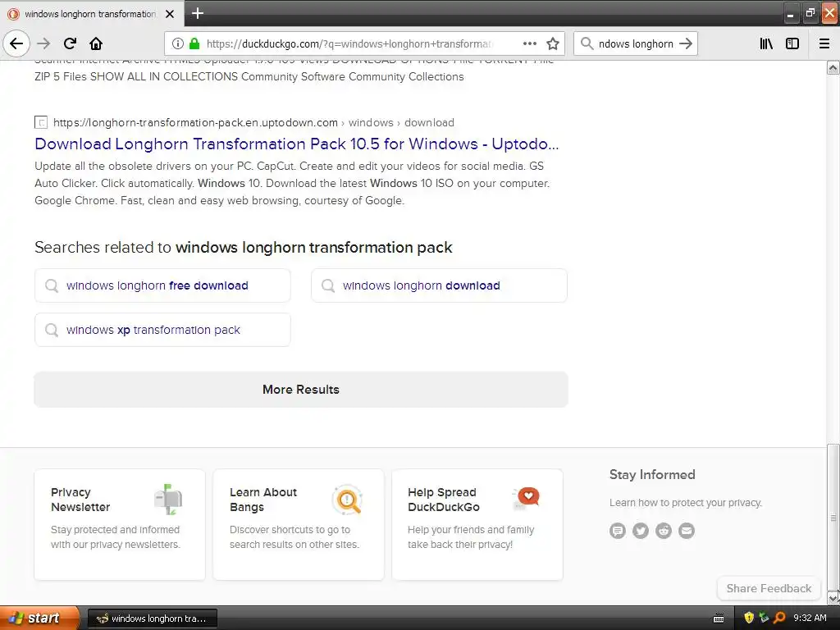Load More Results
Viewport: 840px width, 630px height.
tap(301, 390)
